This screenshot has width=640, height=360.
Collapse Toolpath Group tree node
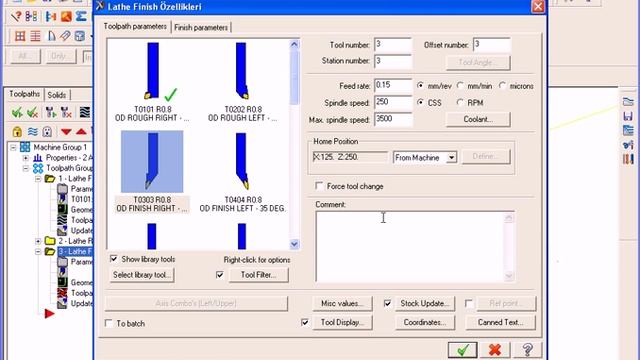(26, 168)
